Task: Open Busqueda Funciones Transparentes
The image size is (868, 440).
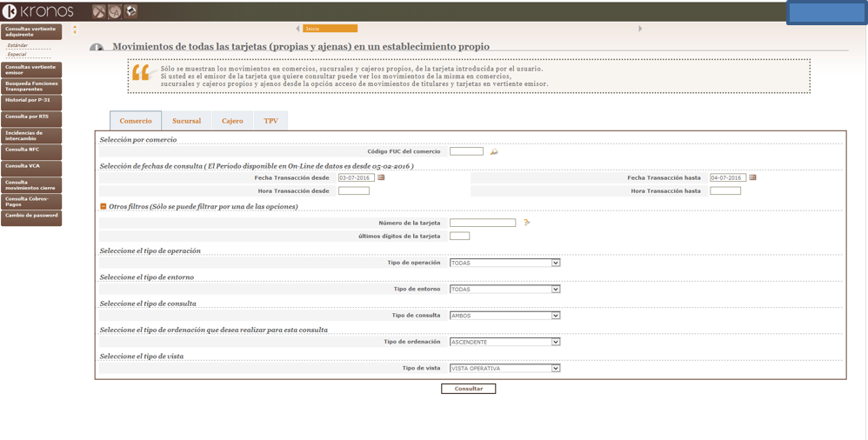Action: click(31, 86)
